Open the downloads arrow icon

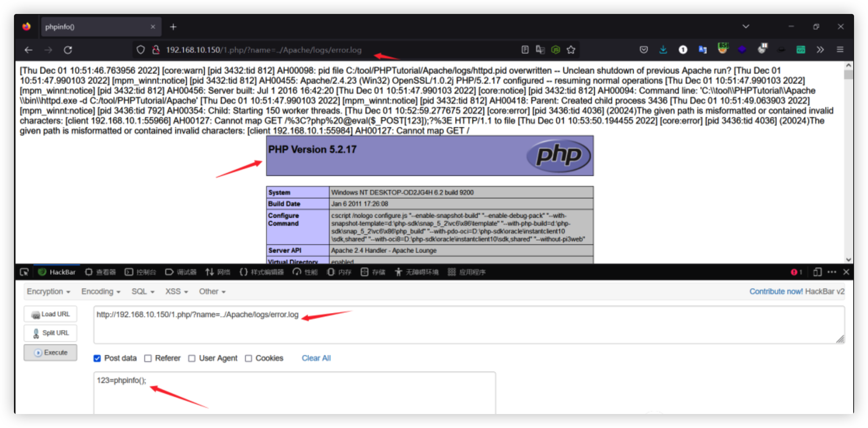663,50
